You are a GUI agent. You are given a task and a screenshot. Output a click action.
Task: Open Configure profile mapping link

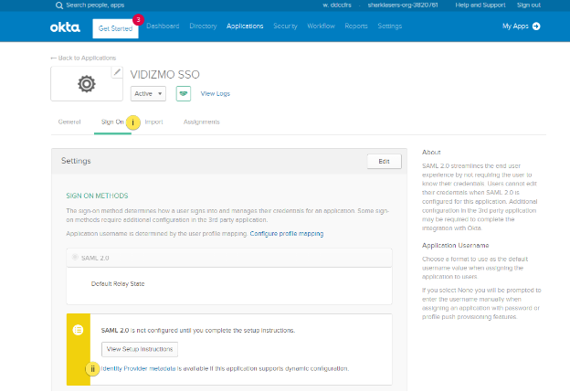tap(287, 233)
